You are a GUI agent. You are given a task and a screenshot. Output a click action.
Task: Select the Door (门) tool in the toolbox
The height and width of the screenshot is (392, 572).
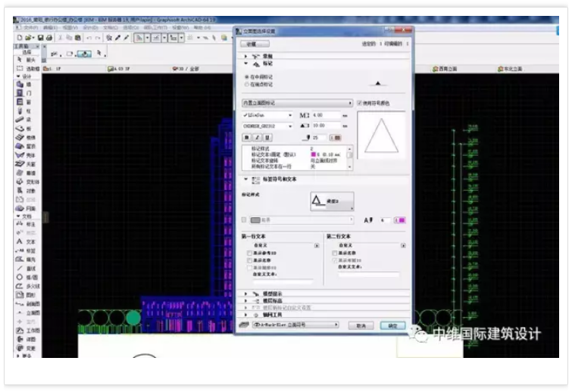coord(24,93)
